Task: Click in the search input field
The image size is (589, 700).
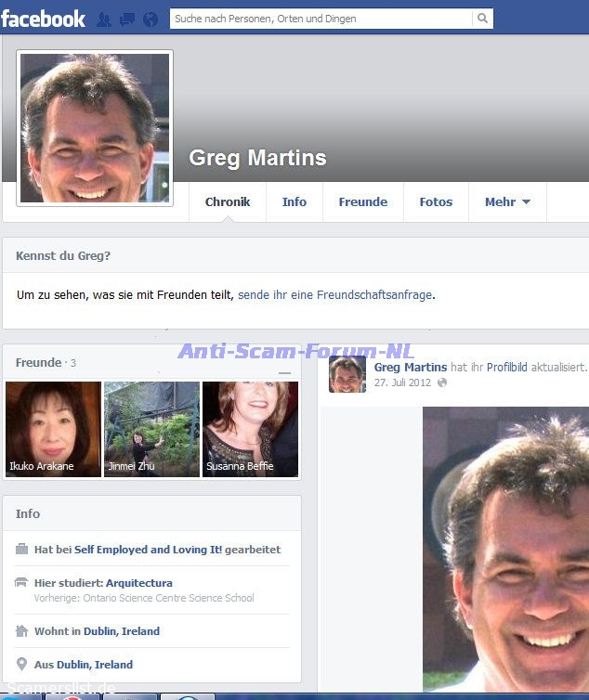Action: tap(321, 19)
